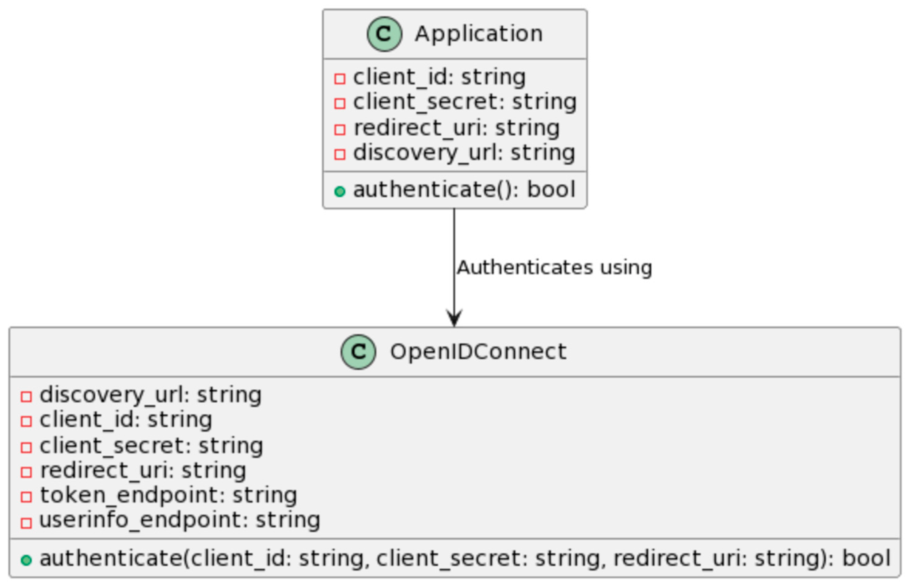This screenshot has height=588, width=913.
Task: Click the red private marker beside userinfo_endpoint
Action: point(26,522)
